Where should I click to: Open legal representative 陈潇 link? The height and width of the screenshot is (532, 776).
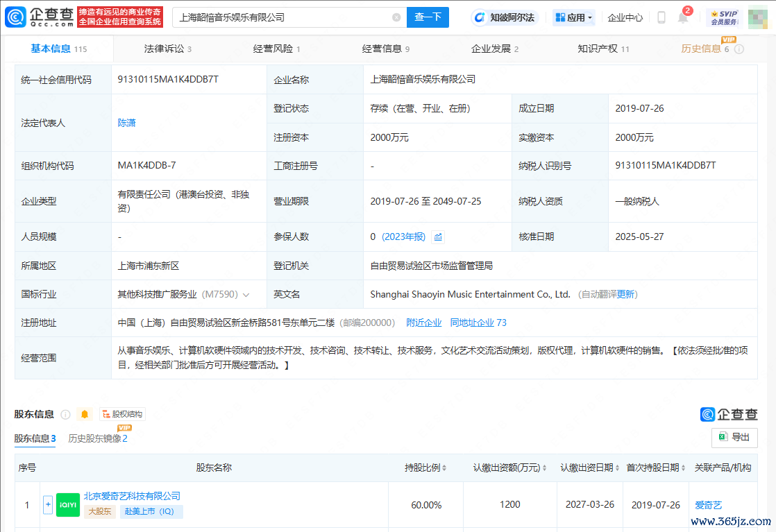[126, 123]
